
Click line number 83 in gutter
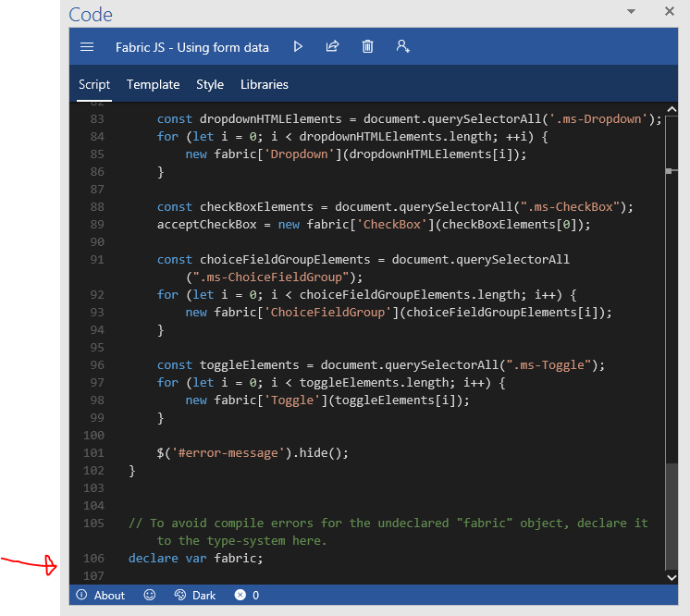(97, 118)
